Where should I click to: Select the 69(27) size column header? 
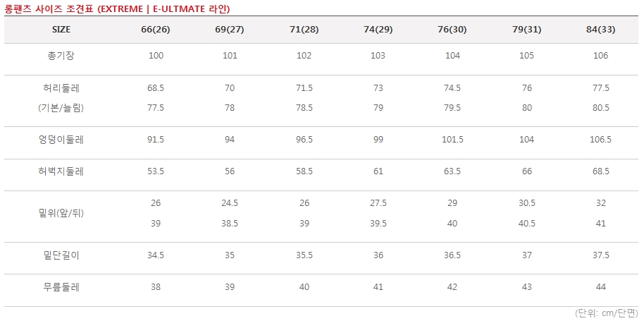[230, 30]
